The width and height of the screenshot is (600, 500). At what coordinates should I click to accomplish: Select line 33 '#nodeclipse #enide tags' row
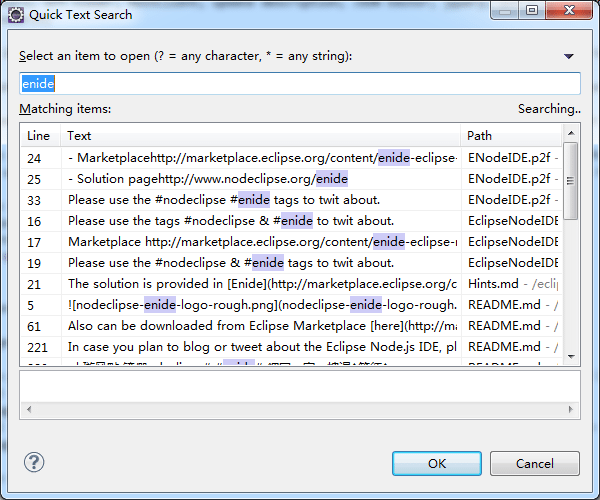[292, 200]
